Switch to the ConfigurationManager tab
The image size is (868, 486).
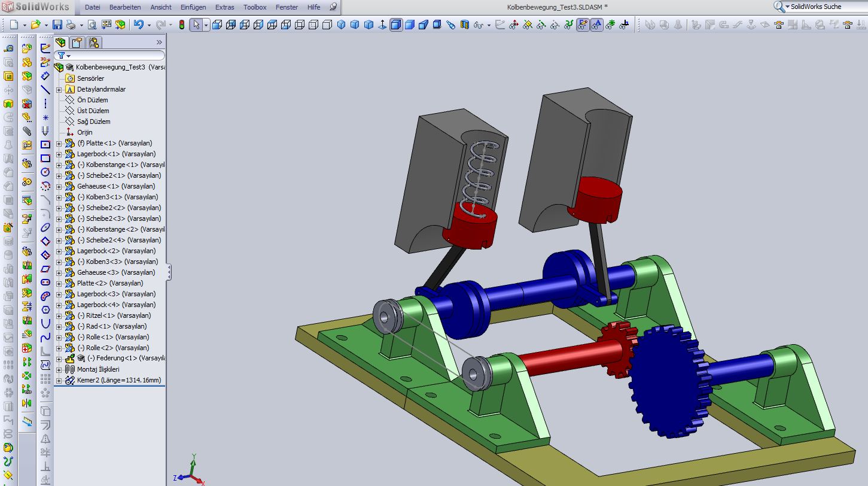[94, 42]
